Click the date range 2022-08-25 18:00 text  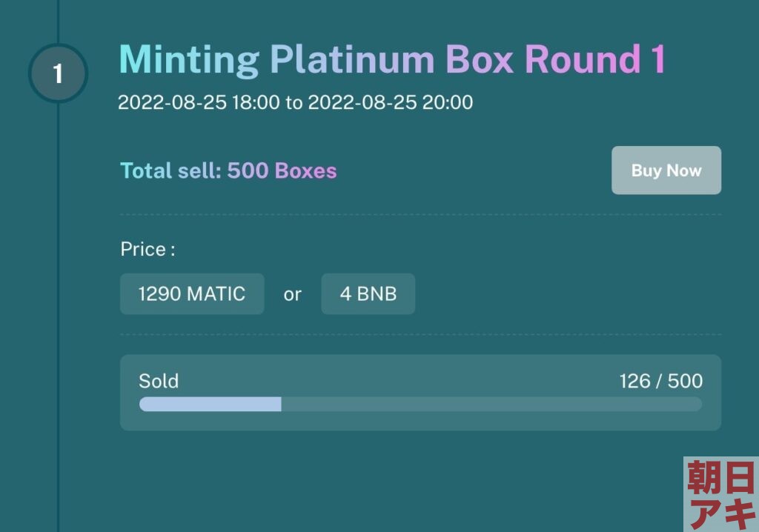[199, 102]
